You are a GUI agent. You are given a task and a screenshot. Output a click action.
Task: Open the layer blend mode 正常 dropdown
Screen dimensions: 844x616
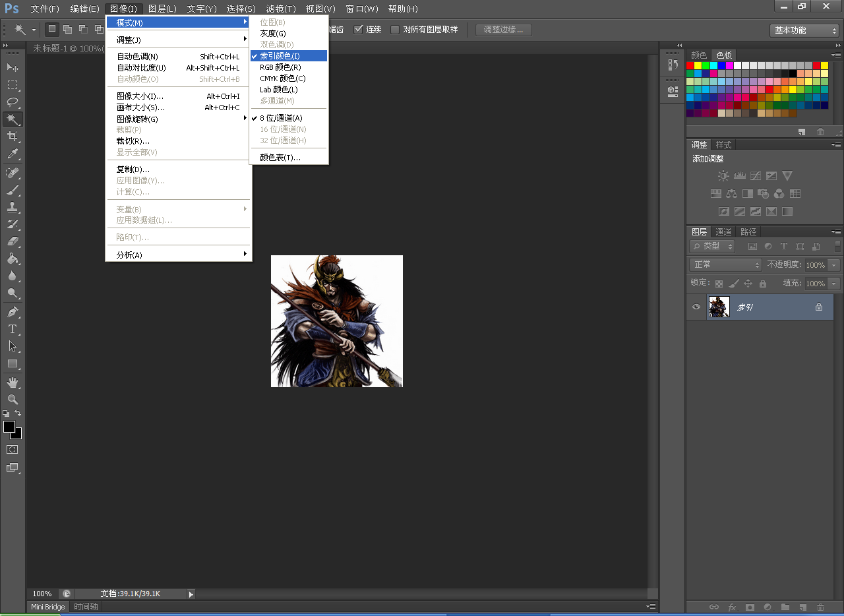725,264
